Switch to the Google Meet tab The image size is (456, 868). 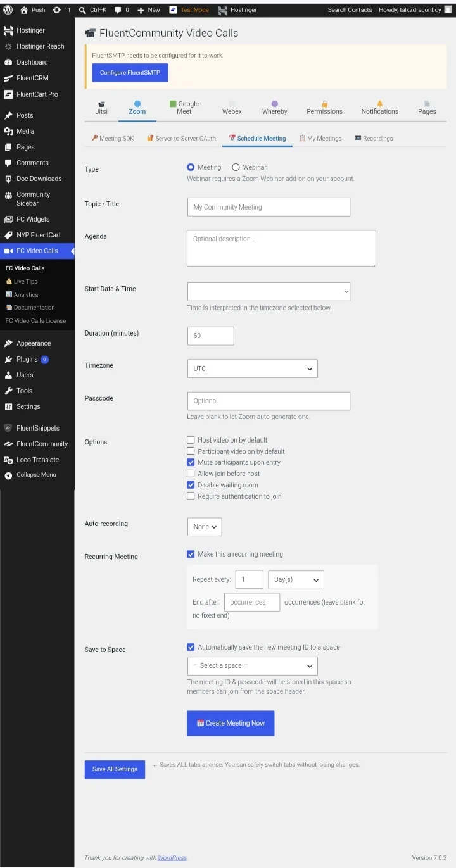click(184, 108)
